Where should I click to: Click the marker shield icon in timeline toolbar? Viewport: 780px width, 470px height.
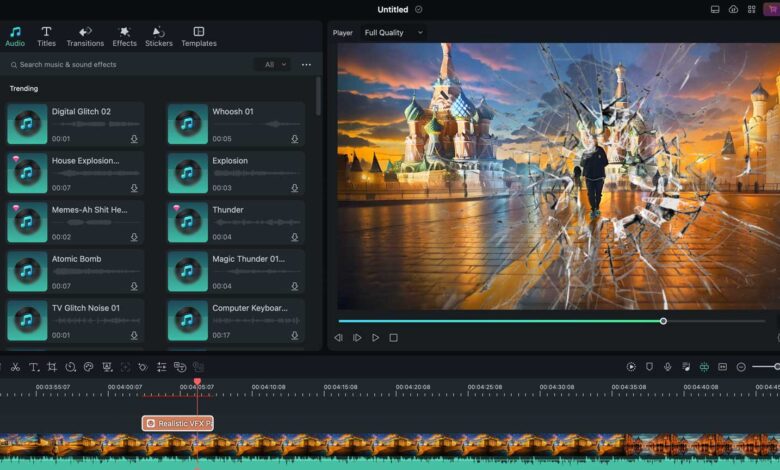tap(649, 367)
